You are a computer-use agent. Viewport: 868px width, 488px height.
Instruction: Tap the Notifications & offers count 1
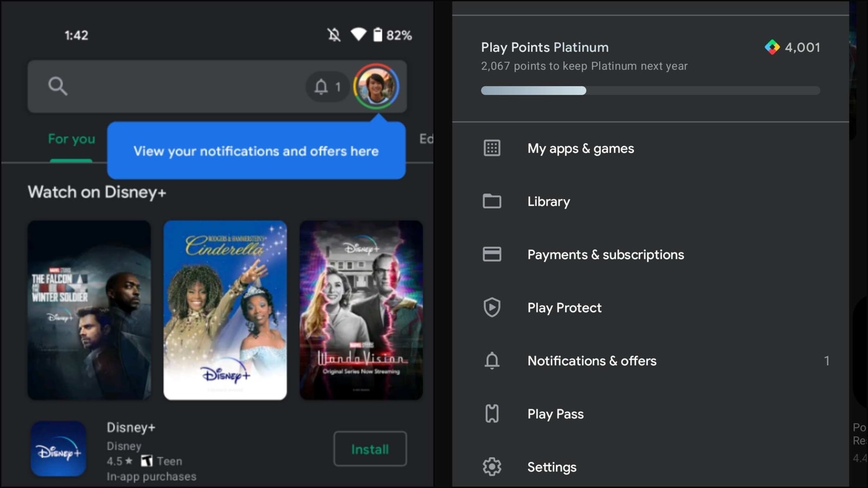(x=827, y=361)
